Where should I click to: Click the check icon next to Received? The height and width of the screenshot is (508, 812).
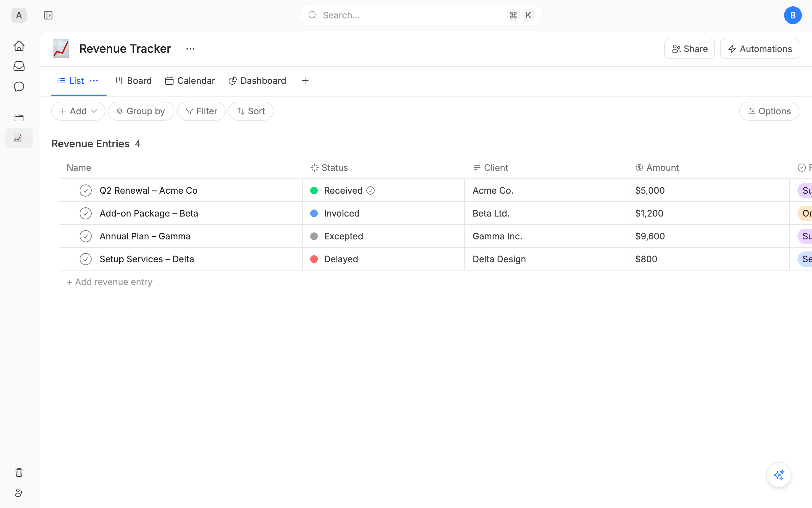click(x=370, y=190)
